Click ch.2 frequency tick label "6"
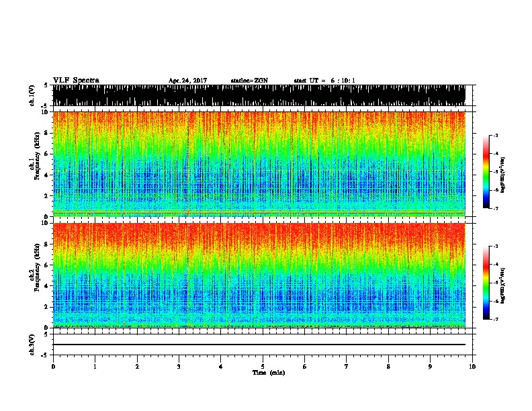 (46, 265)
